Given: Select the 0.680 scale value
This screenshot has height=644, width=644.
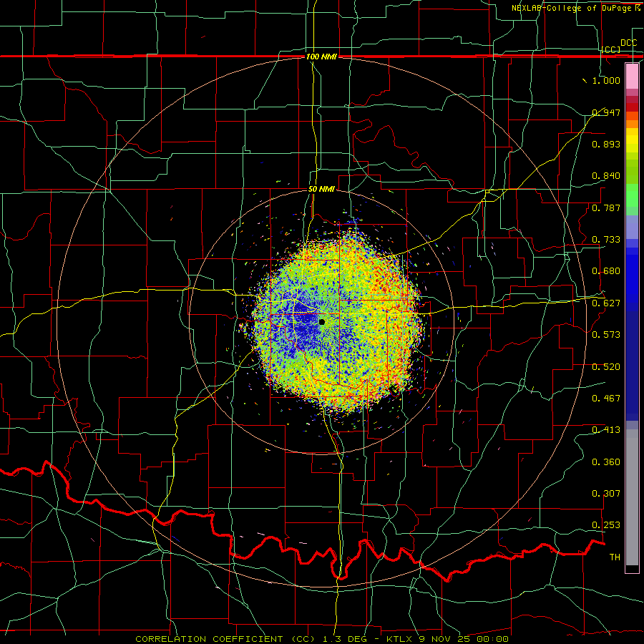Looking at the screenshot, I should click(x=606, y=271).
